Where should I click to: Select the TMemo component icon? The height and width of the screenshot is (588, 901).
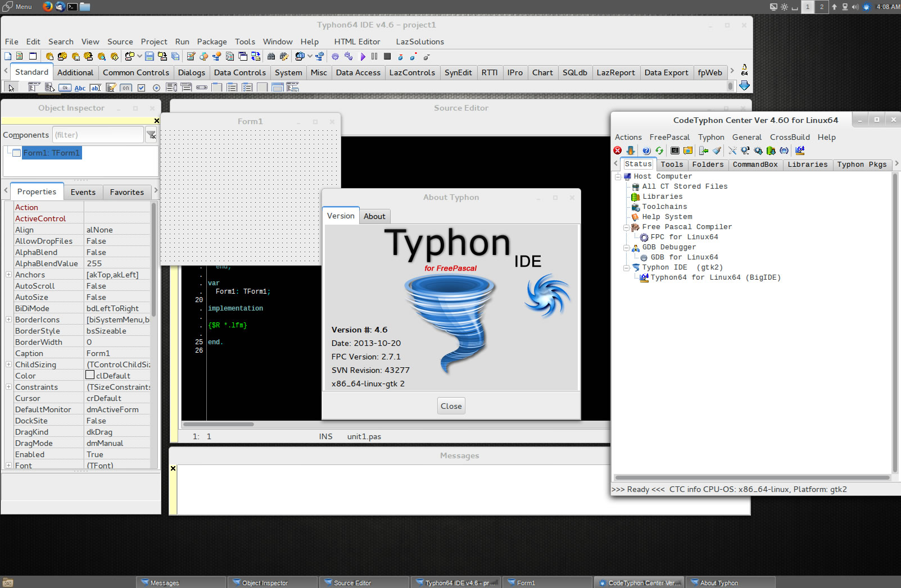coord(111,88)
